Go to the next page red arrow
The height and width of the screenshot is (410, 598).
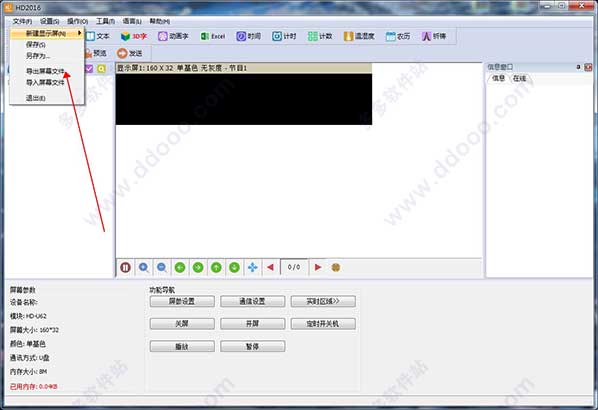click(318, 267)
